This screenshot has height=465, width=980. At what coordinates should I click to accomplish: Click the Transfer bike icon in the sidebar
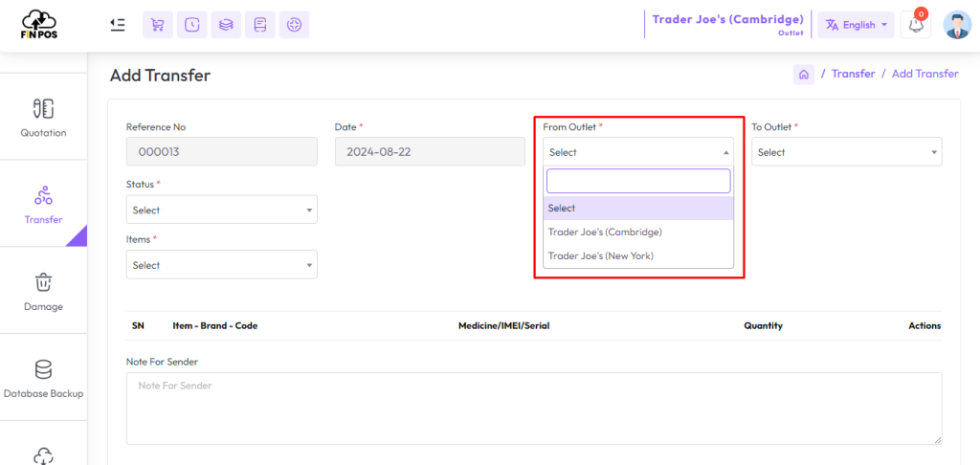[43, 195]
